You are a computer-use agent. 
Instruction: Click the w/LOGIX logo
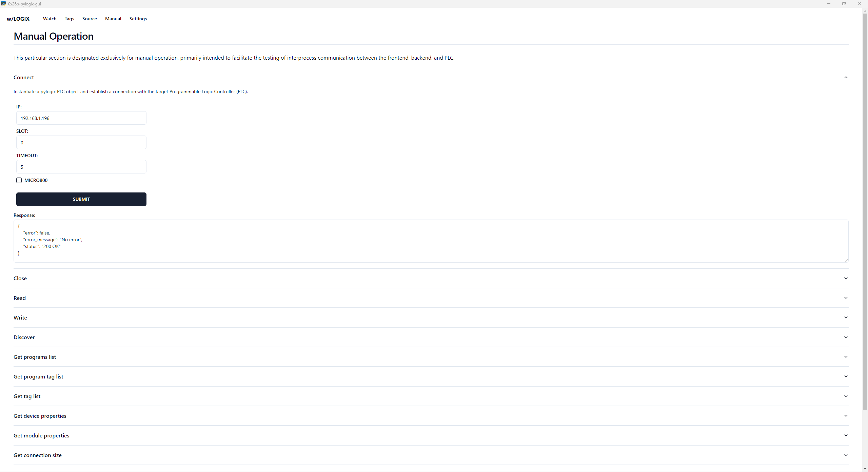tap(18, 19)
